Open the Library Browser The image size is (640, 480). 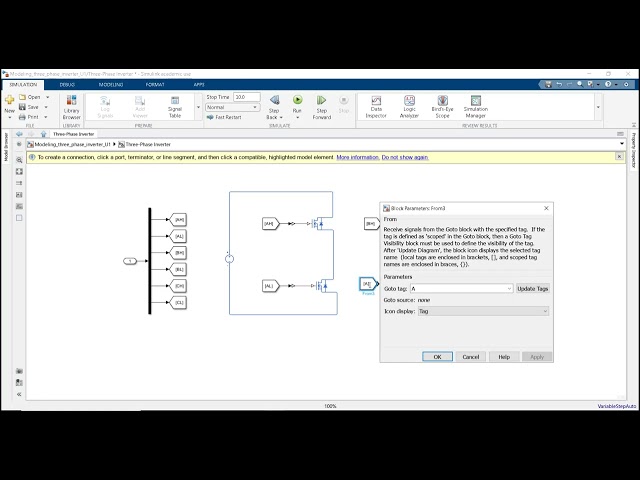point(71,107)
